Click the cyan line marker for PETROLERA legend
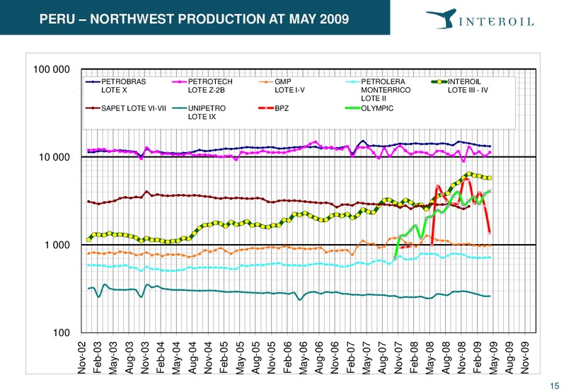The height and width of the screenshot is (392, 566). pyautogui.click(x=353, y=82)
